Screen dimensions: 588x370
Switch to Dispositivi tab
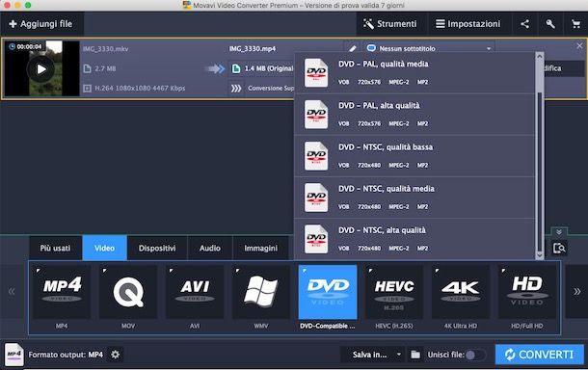pyautogui.click(x=157, y=248)
